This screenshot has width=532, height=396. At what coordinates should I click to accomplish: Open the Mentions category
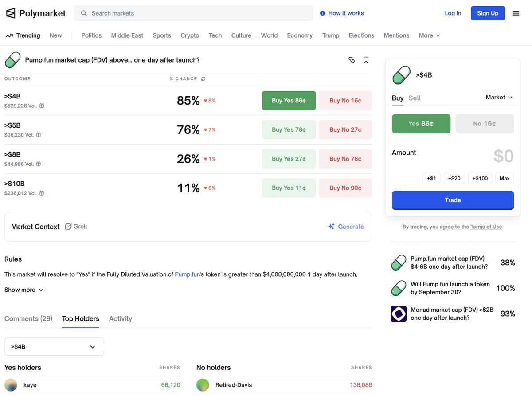(x=396, y=35)
